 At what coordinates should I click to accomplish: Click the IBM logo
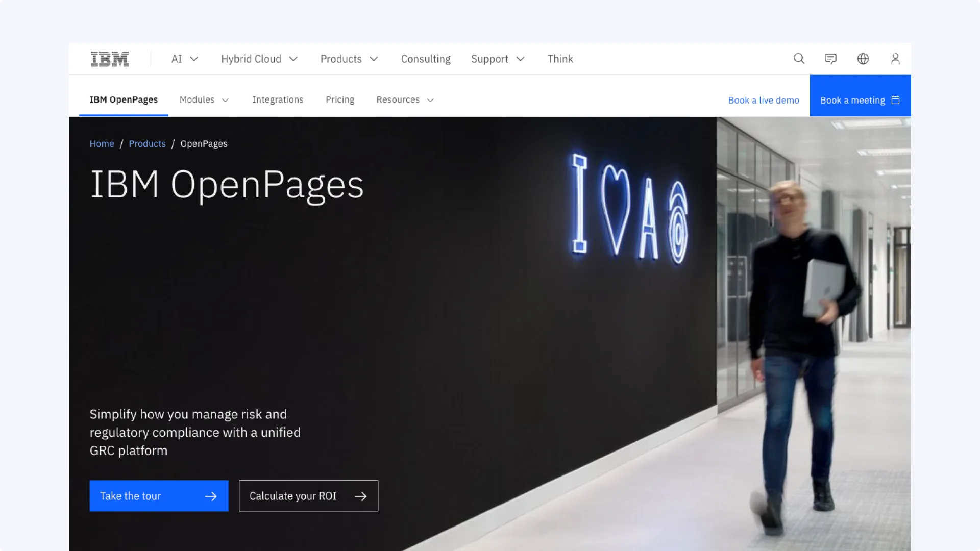click(109, 59)
